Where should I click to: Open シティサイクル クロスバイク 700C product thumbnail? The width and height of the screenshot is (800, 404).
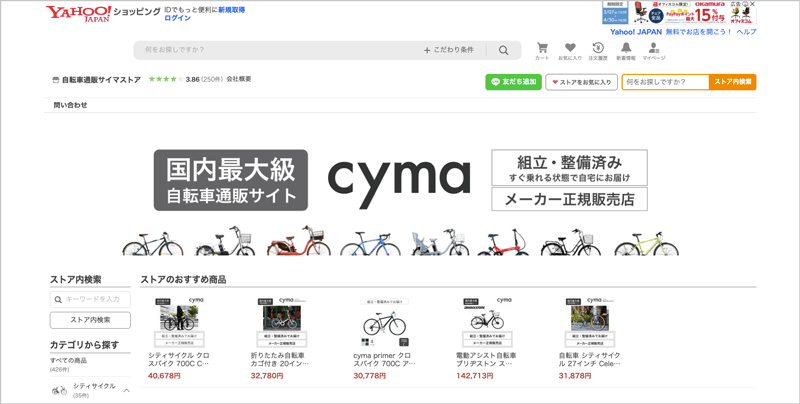[x=179, y=322]
